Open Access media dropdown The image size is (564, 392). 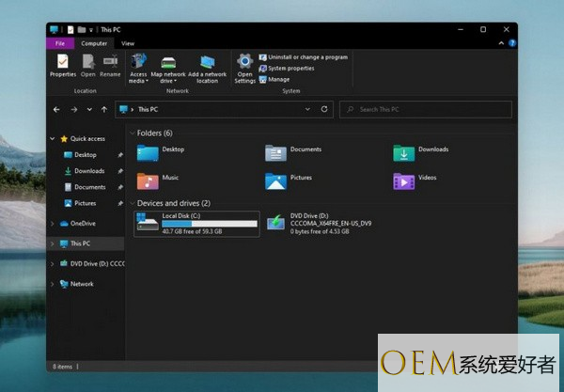(138, 69)
